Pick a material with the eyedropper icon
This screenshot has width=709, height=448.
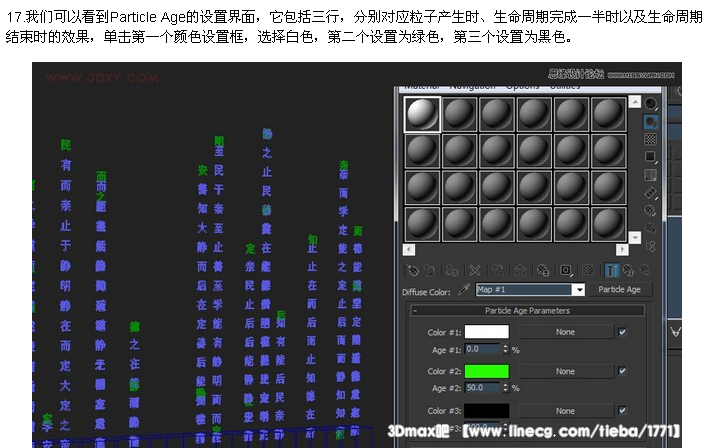point(463,290)
